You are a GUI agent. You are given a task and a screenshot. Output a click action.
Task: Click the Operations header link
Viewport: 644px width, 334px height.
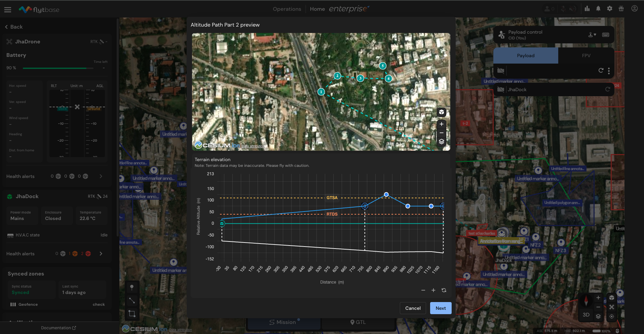(287, 9)
